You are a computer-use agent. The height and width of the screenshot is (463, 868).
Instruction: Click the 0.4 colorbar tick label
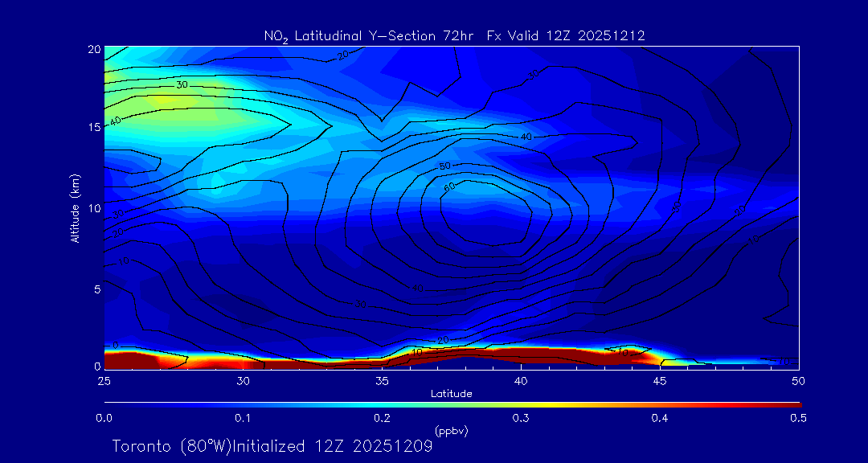[x=659, y=418]
